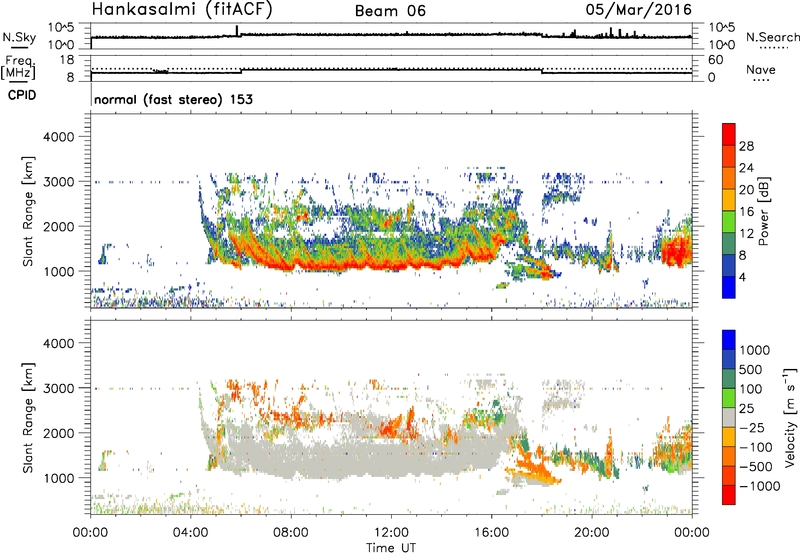Viewport: 800px width, 554px height.
Task: Click power panel "Slant Range [km]" label
Action: [x=28, y=211]
